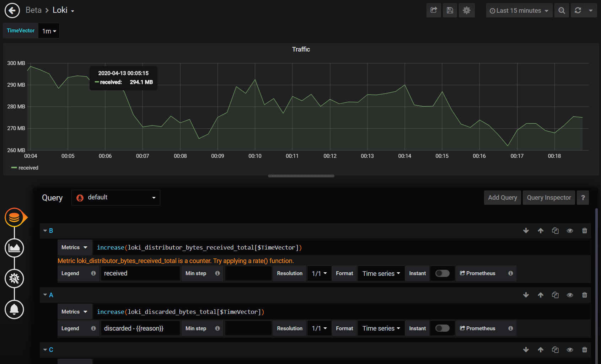Collapse query B with its chevron
Viewport: 601px width, 364px height.
[45, 230]
